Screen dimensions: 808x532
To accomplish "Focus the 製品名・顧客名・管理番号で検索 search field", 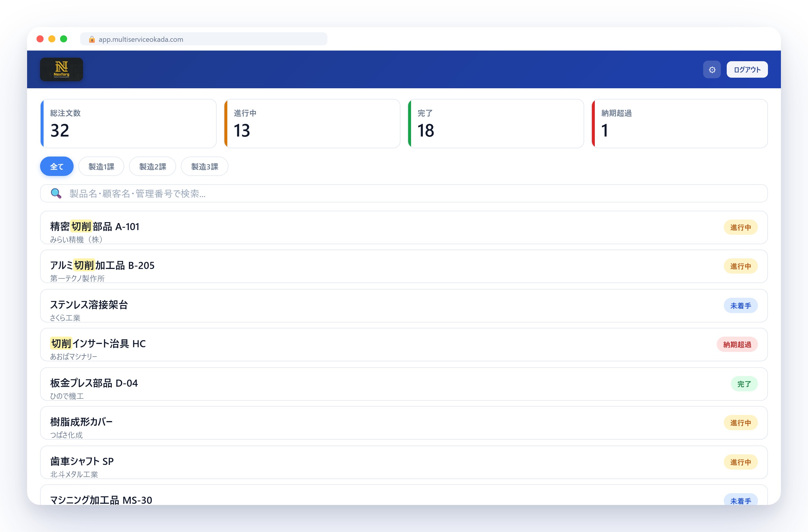I will [404, 193].
